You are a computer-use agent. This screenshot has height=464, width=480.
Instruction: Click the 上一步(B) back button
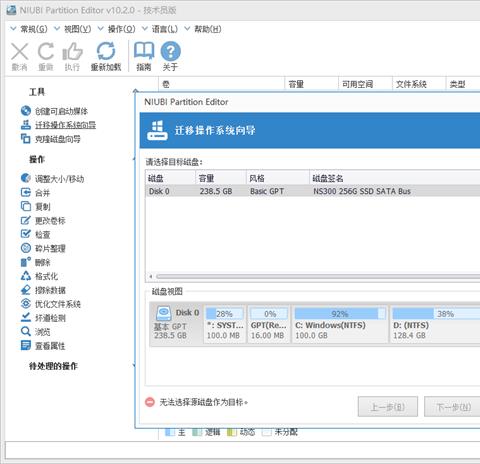tap(388, 407)
